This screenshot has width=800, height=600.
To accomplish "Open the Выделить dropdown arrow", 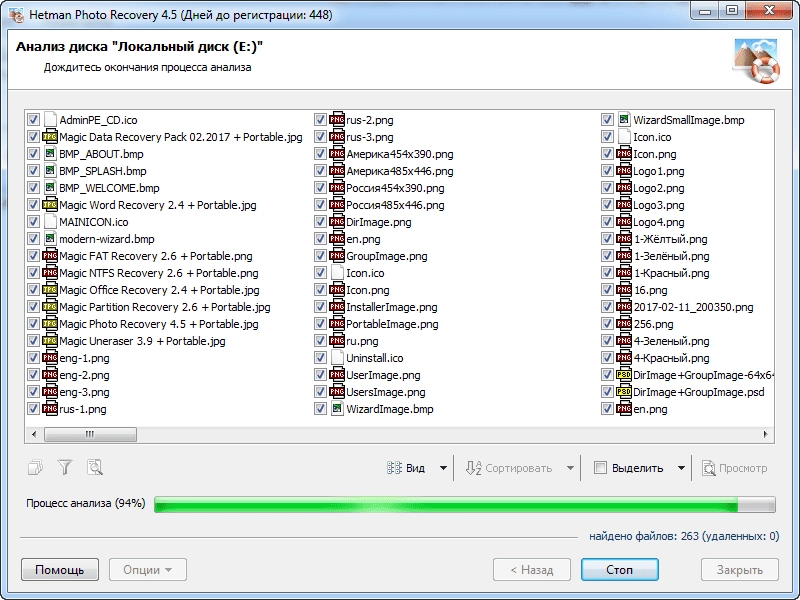I will 681,468.
